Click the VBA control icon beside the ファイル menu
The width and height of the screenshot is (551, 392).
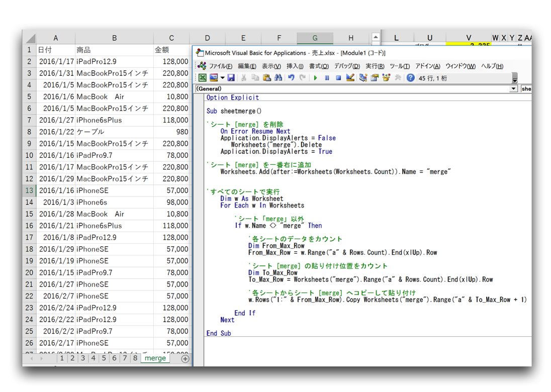[x=202, y=66]
